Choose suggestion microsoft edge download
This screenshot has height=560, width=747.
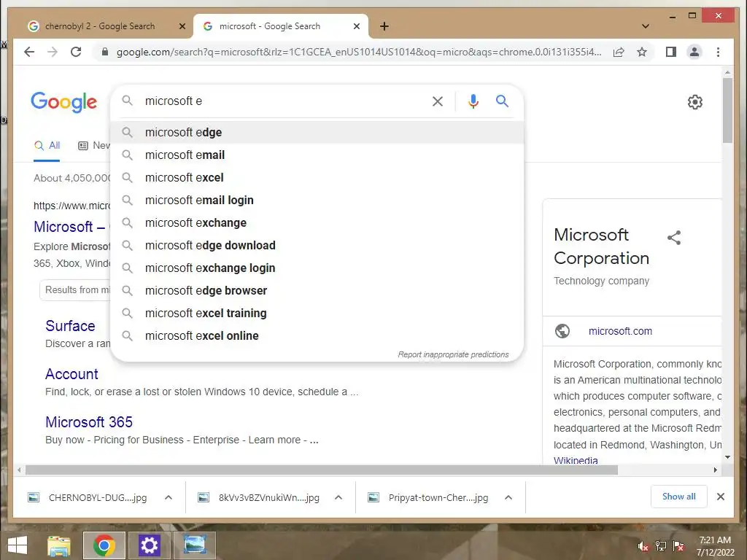coord(317,245)
